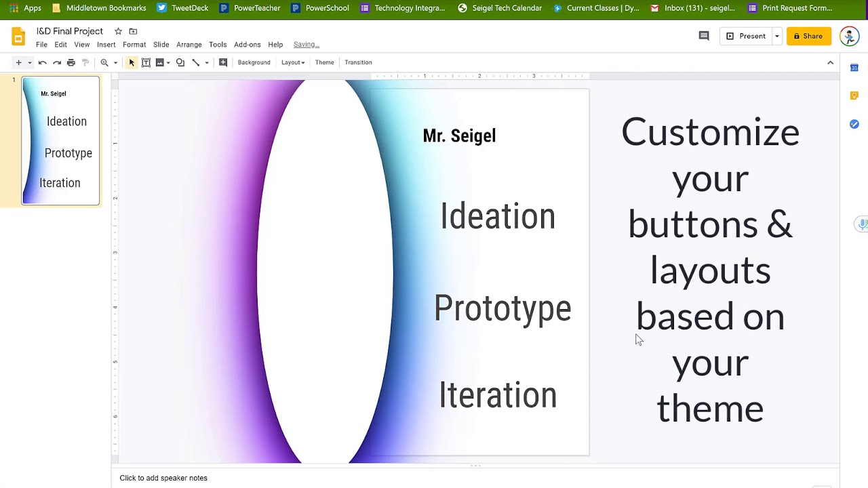Open the Layout dropdown
This screenshot has height=488, width=868.
point(293,62)
